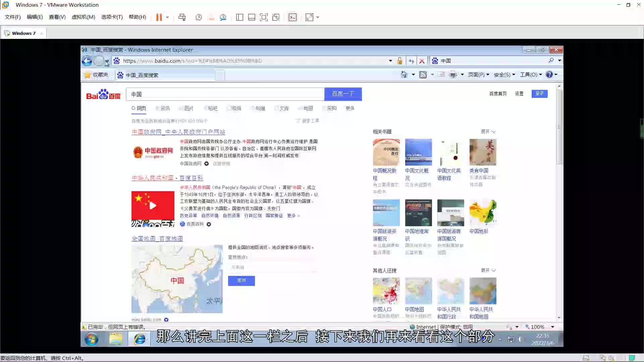Go back with the IE back arrow

click(x=87, y=61)
